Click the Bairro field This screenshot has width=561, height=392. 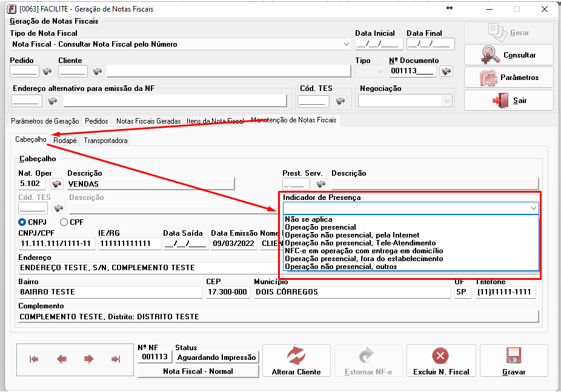tap(110, 292)
